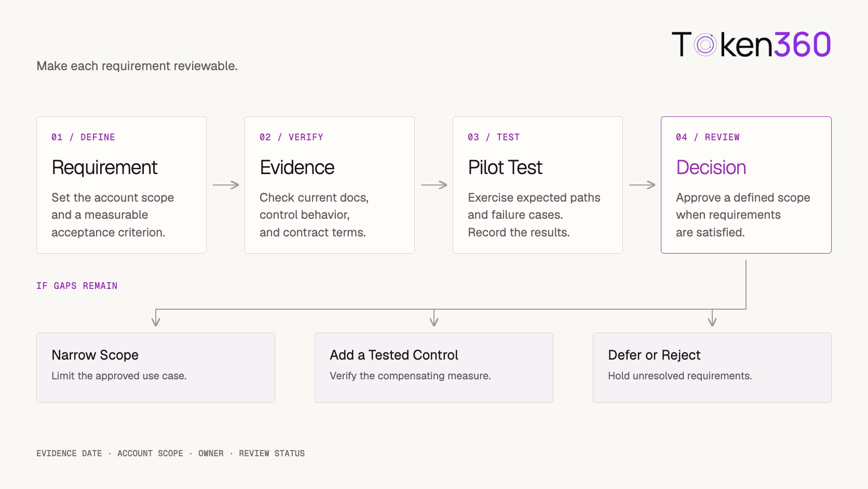Click the '02 / VERIFY' step label

[291, 137]
